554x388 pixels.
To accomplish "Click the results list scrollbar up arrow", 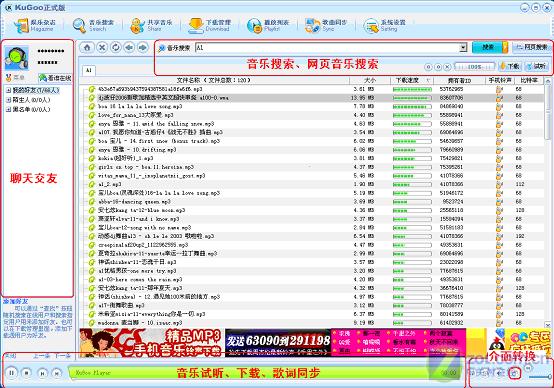I will [548, 81].
